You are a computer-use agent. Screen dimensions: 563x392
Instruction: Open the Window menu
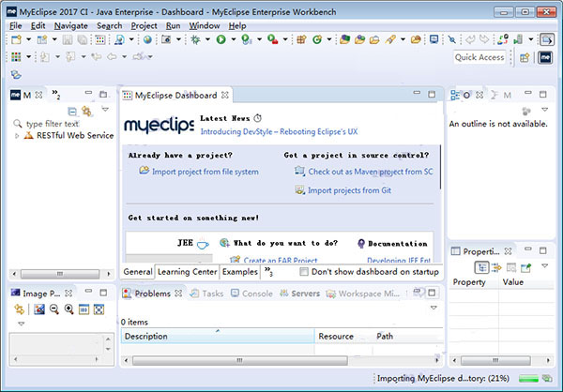[205, 26]
